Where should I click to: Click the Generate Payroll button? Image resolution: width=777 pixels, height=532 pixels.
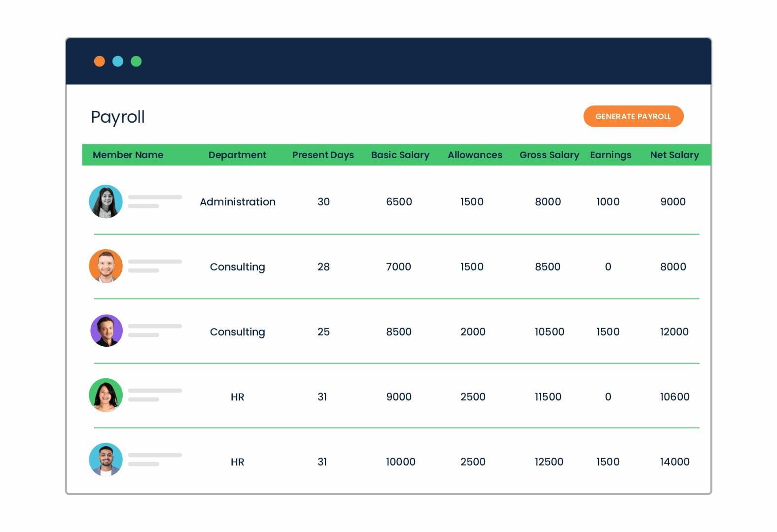tap(633, 116)
